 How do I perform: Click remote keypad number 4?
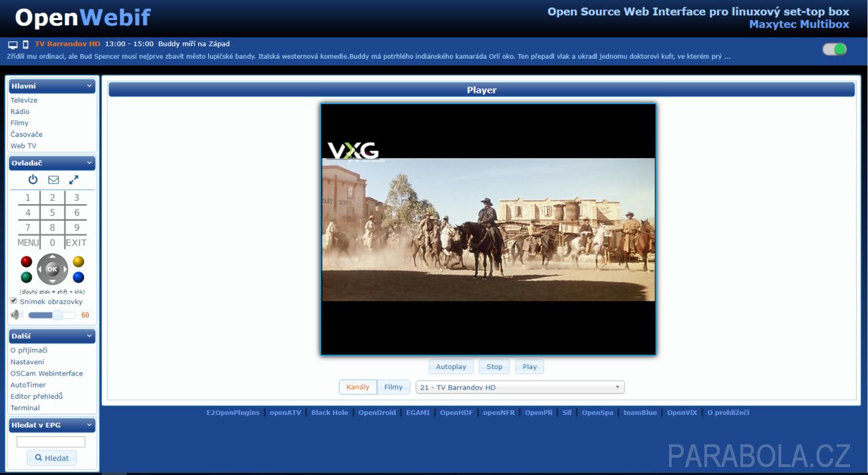tap(28, 213)
